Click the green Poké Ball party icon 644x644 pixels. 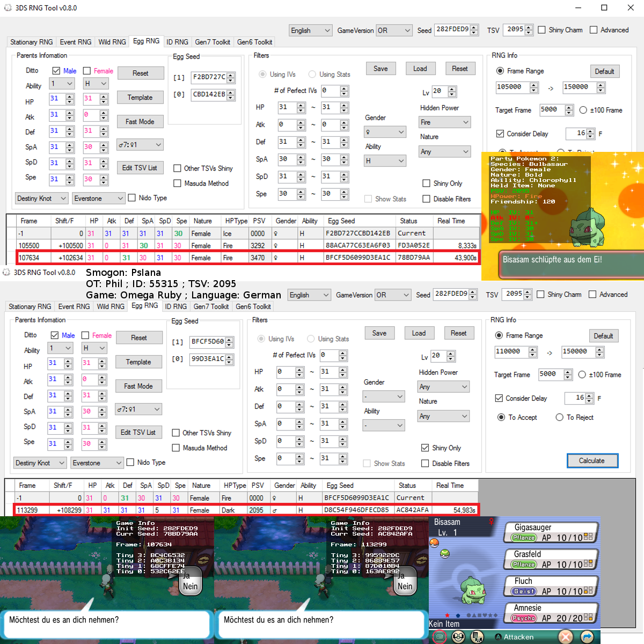tap(445, 553)
